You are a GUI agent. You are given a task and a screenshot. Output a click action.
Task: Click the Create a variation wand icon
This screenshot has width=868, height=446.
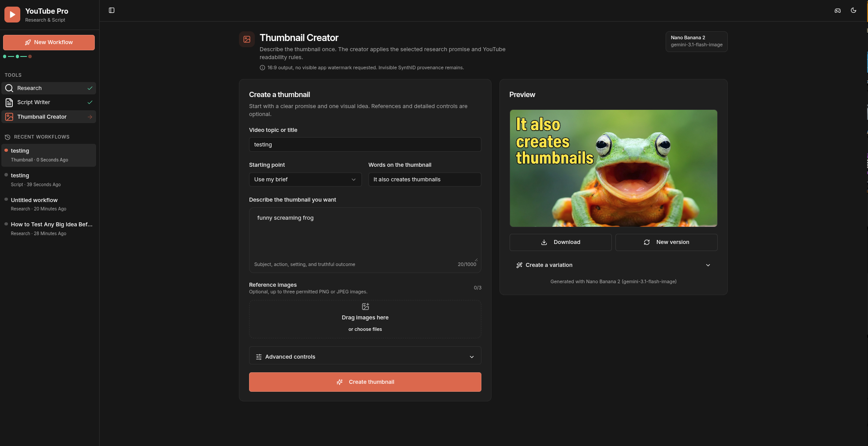[519, 265]
